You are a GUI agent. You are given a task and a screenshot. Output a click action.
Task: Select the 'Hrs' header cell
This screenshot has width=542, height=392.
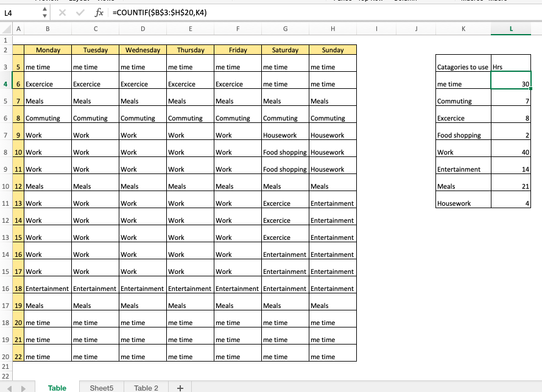511,63
